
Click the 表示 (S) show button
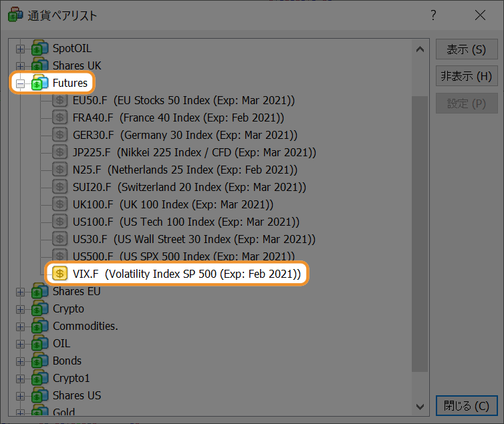(x=467, y=49)
